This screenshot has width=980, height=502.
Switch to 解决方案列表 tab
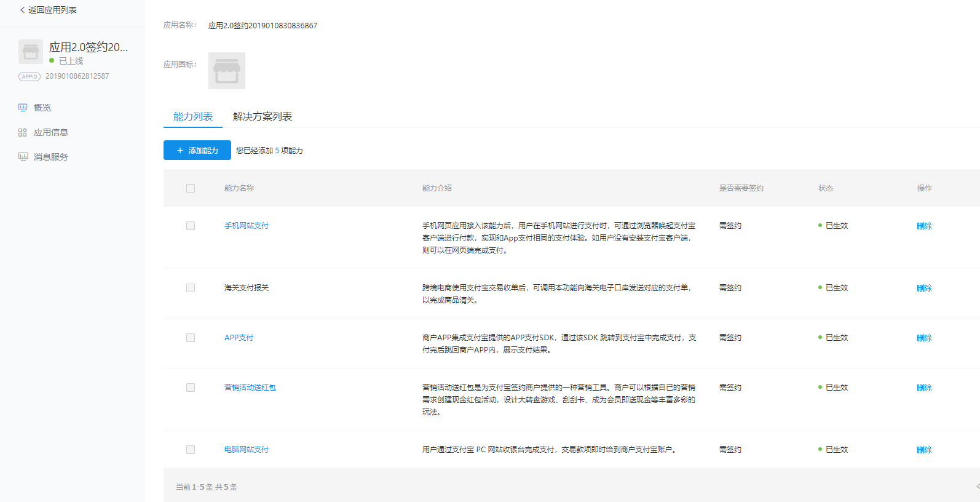pyautogui.click(x=263, y=116)
